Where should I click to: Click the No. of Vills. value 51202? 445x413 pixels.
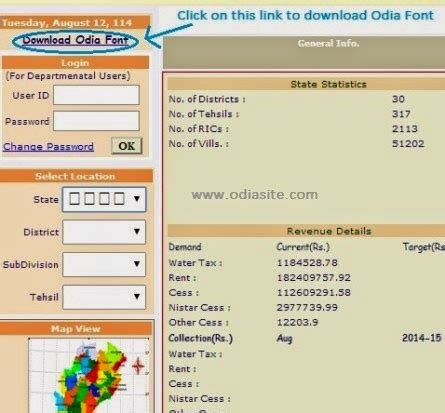pos(408,144)
